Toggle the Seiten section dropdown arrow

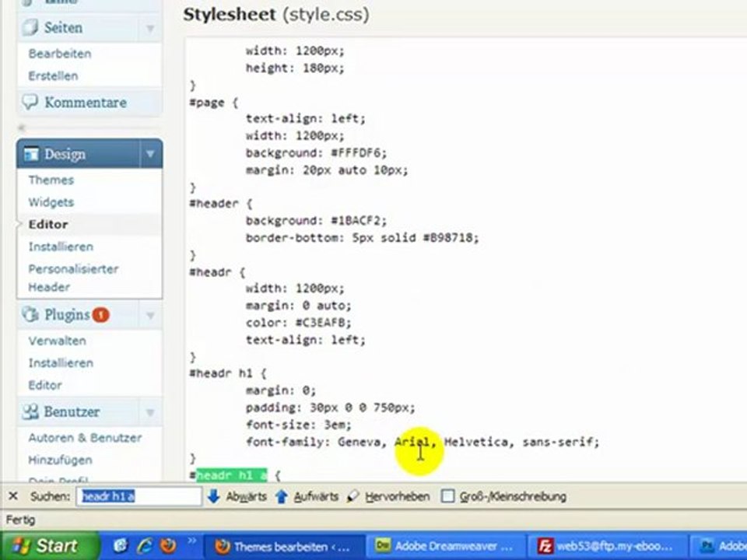click(x=150, y=29)
